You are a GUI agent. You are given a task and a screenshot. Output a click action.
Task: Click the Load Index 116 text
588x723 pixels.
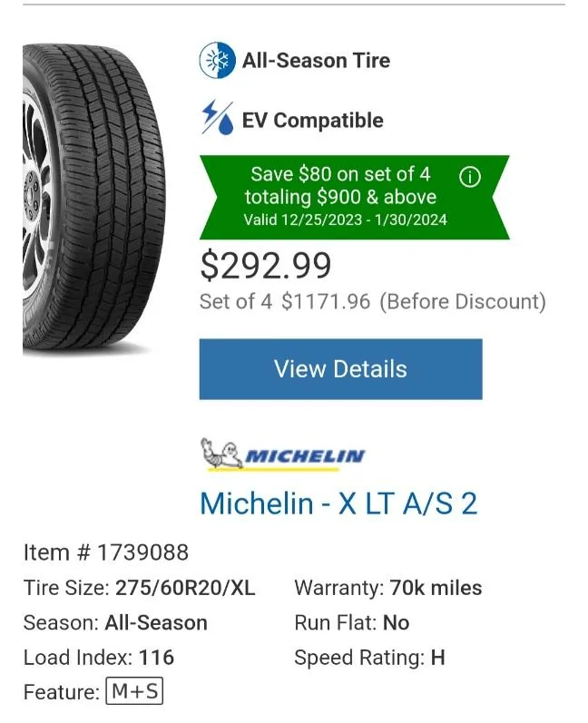(99, 658)
